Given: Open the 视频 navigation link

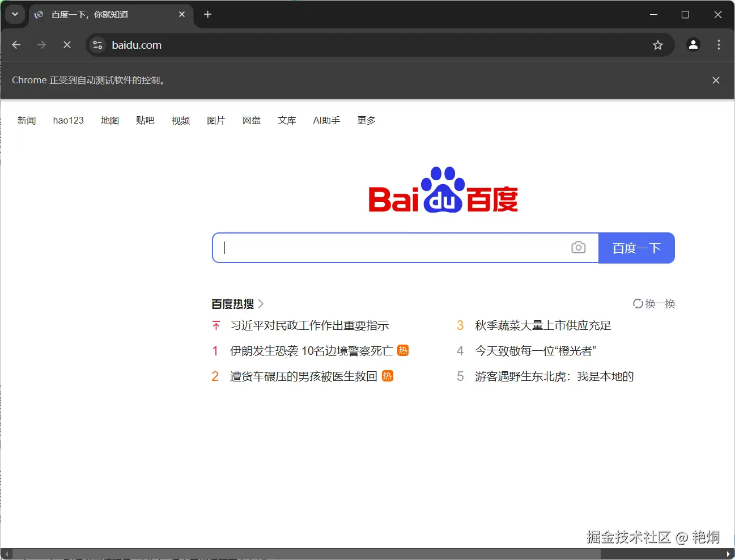Looking at the screenshot, I should pyautogui.click(x=181, y=120).
